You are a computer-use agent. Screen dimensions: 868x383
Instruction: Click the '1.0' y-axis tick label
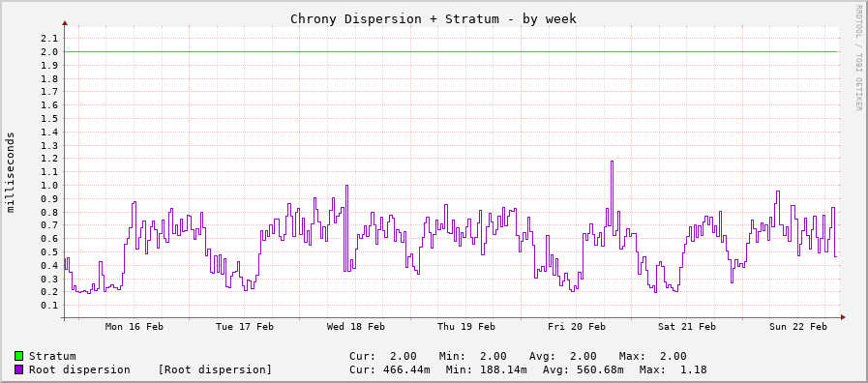[x=49, y=186]
